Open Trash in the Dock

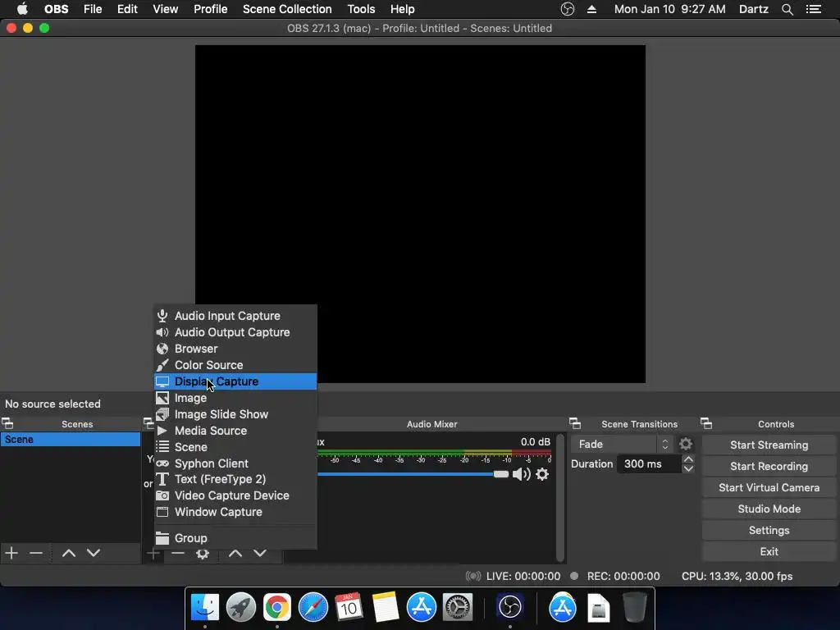pos(634,607)
